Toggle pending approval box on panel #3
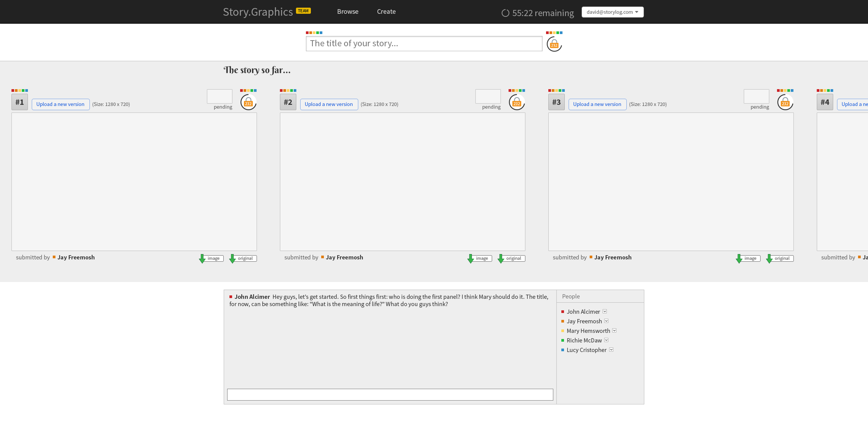This screenshot has height=427, width=868. coord(756,96)
